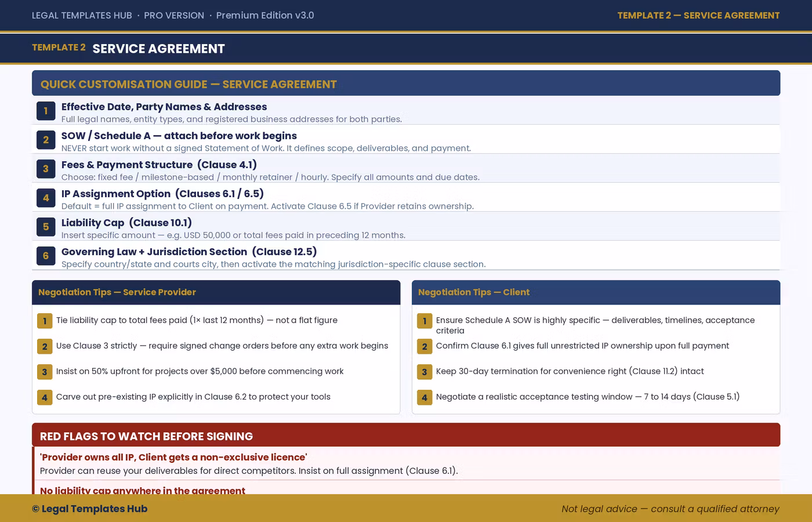Click step 4 badge beside IP Assignment Option
Image resolution: width=812 pixels, height=522 pixels.
pyautogui.click(x=46, y=198)
